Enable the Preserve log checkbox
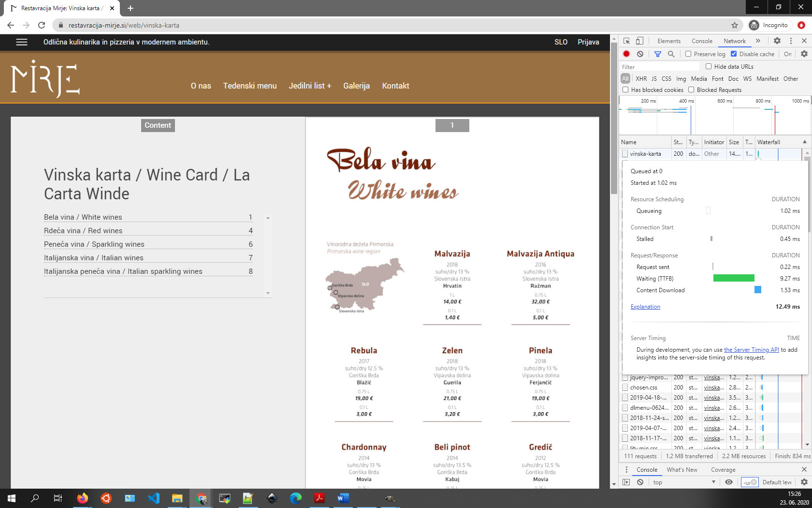The width and height of the screenshot is (812, 508). click(688, 54)
